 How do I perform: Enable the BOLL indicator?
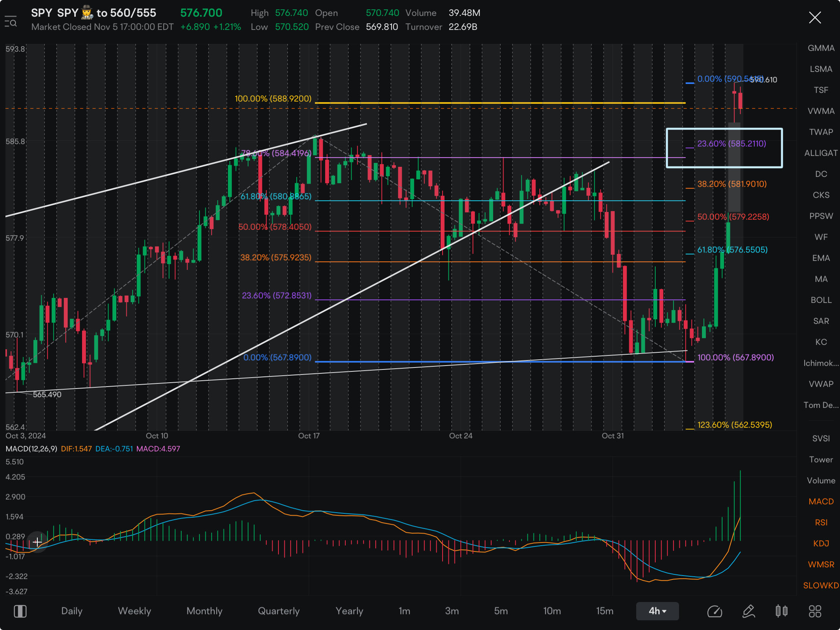(821, 300)
